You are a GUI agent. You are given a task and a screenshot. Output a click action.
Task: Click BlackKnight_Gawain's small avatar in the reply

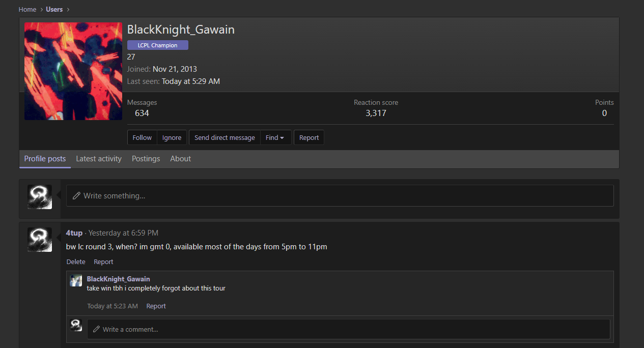point(76,281)
